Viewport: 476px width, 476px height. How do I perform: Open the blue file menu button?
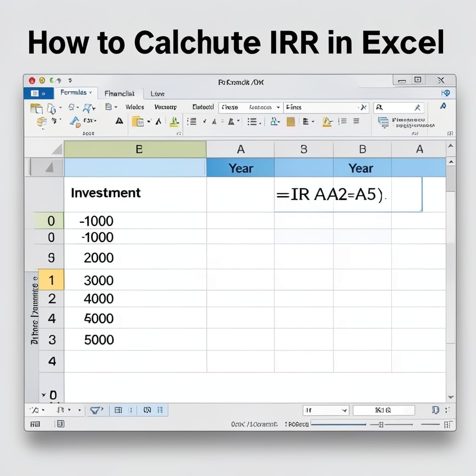39,93
